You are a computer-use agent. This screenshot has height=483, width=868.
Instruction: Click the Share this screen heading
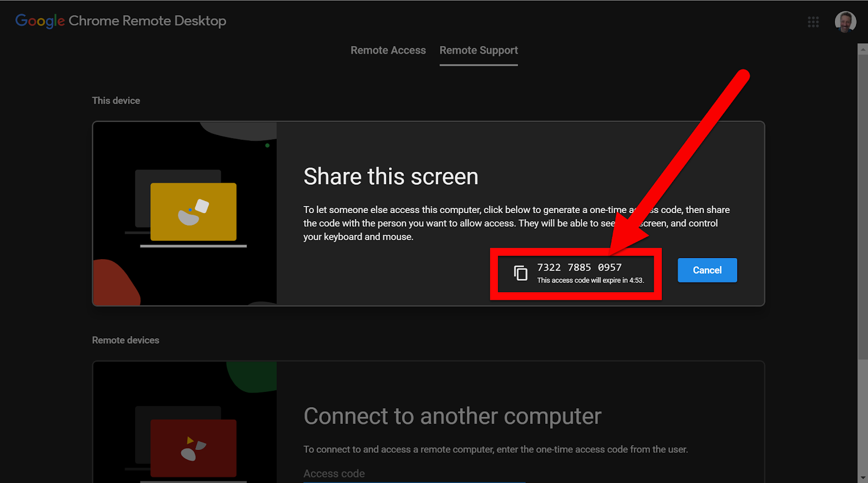click(391, 177)
